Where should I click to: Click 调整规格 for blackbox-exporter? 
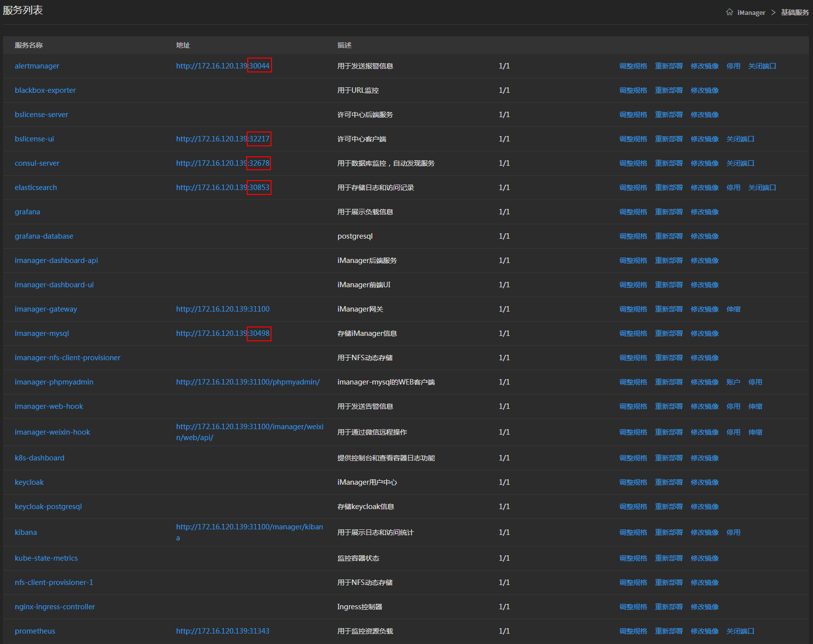(633, 90)
